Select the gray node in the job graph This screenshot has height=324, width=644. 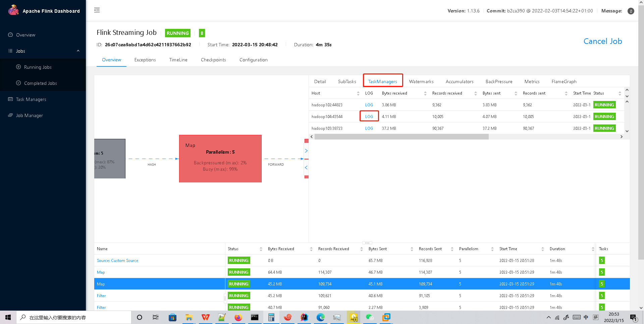[x=110, y=159]
